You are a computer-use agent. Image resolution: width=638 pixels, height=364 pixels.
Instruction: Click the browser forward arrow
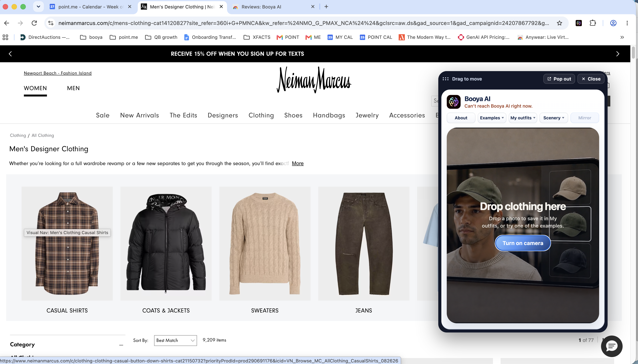click(20, 23)
